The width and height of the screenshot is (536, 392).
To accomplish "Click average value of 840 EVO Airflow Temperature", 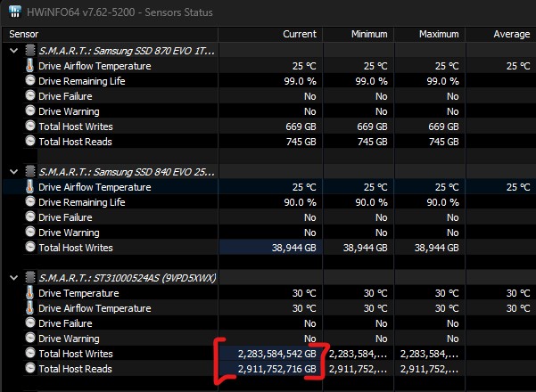I will tap(518, 187).
